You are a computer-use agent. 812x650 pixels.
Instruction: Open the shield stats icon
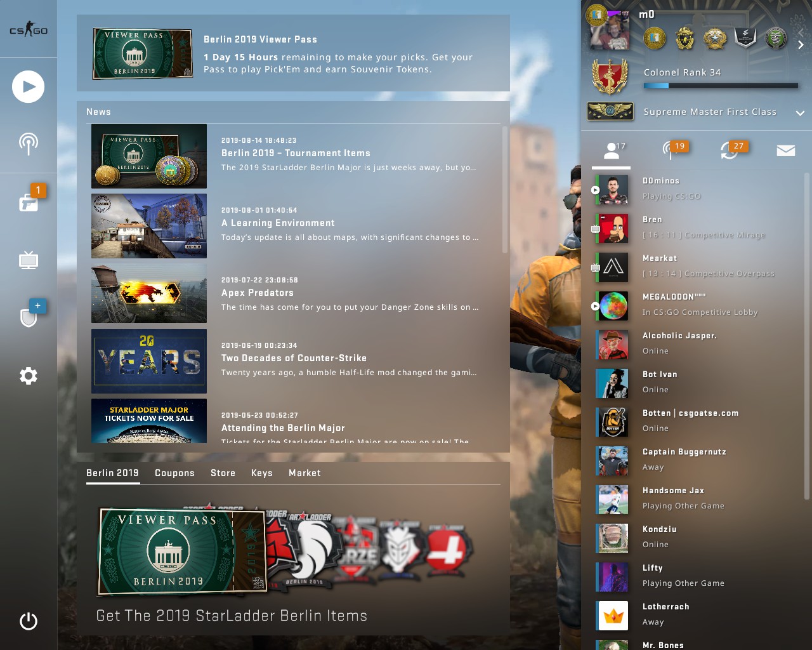pos(29,317)
